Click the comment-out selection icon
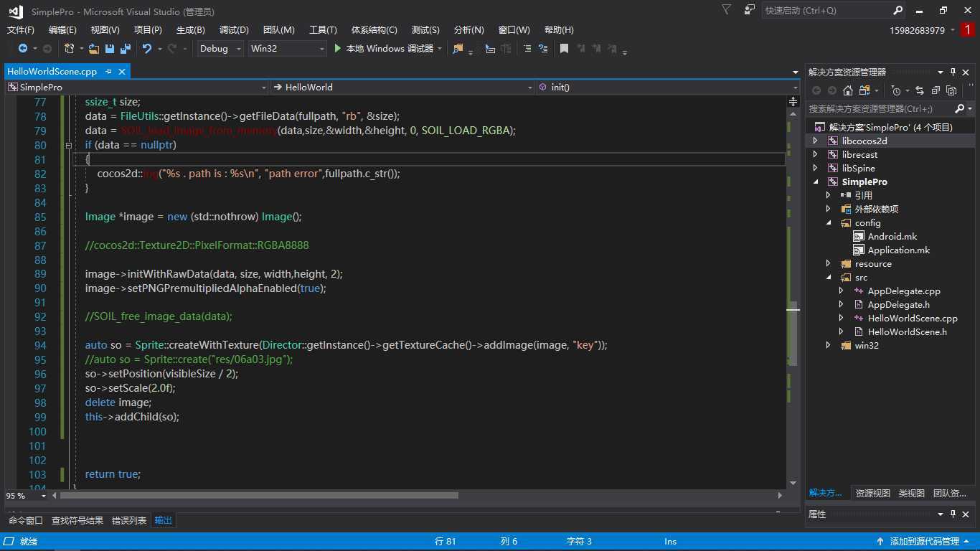This screenshot has width=980, height=551. [x=527, y=49]
